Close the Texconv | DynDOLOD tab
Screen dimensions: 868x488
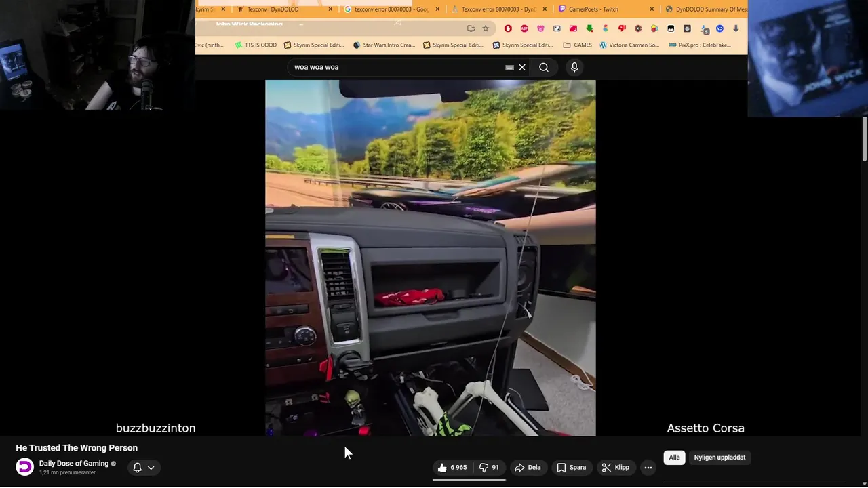330,9
